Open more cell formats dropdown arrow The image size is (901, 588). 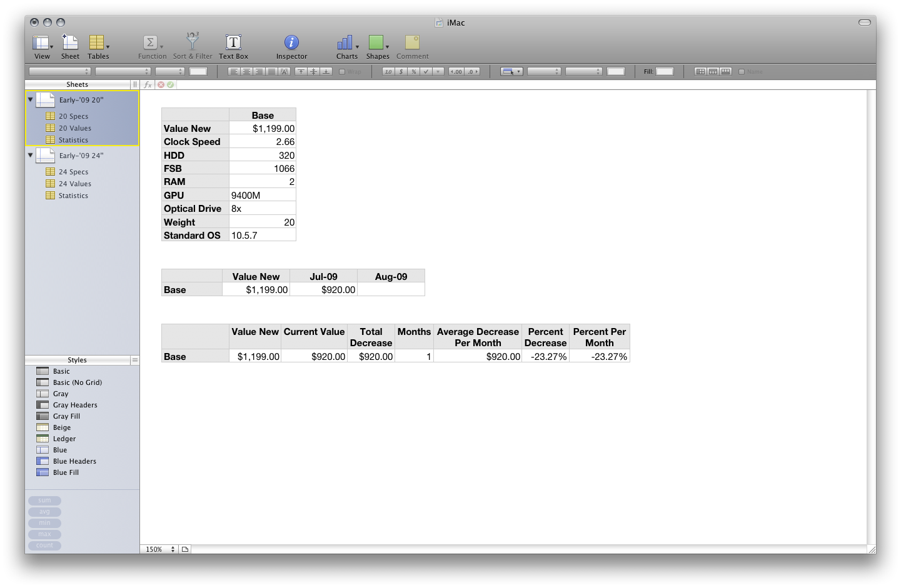point(438,71)
